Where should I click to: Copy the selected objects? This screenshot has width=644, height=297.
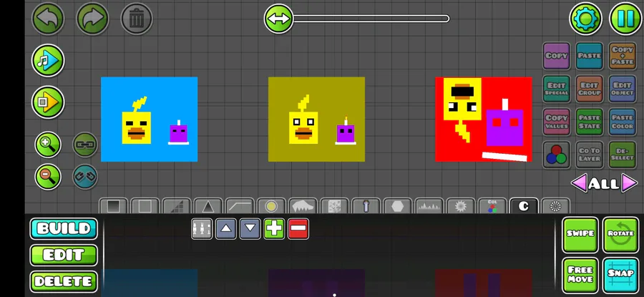[557, 56]
